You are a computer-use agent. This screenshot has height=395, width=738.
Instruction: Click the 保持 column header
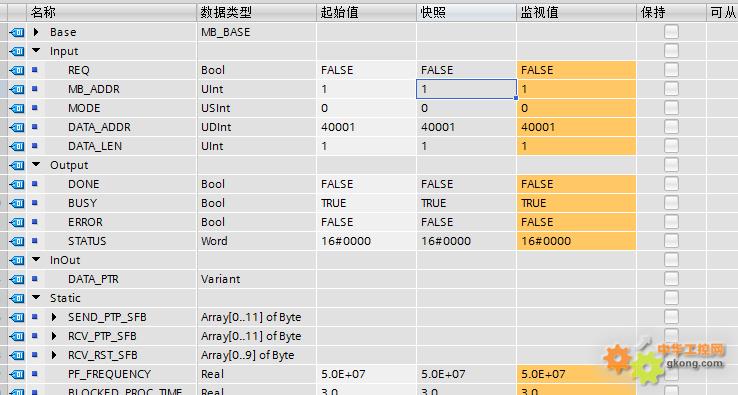[672, 13]
